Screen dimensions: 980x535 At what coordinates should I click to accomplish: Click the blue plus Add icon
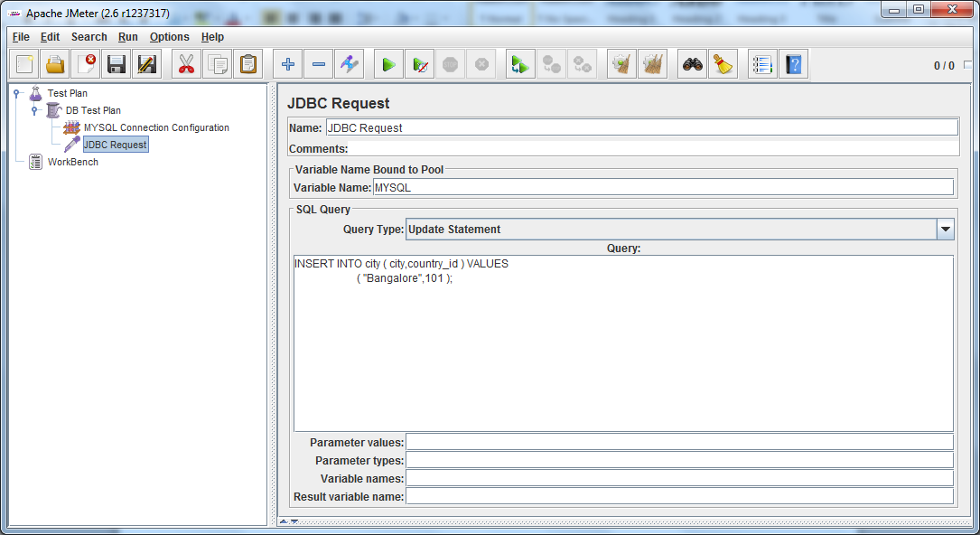click(287, 63)
